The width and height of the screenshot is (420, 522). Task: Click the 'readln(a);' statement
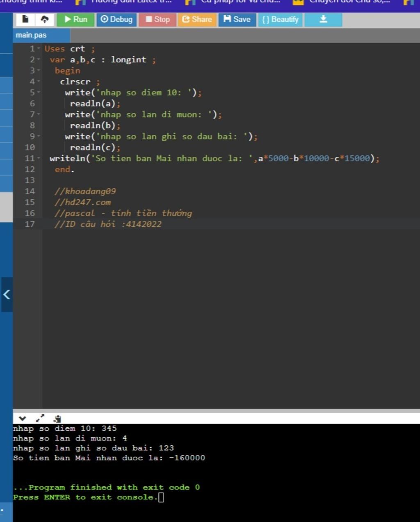click(95, 104)
